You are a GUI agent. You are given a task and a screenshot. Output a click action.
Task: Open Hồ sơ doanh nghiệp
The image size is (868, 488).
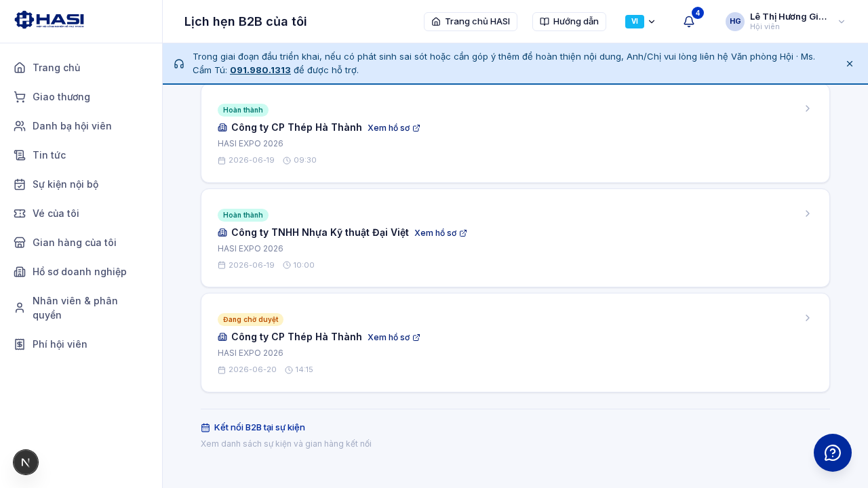click(x=81, y=272)
